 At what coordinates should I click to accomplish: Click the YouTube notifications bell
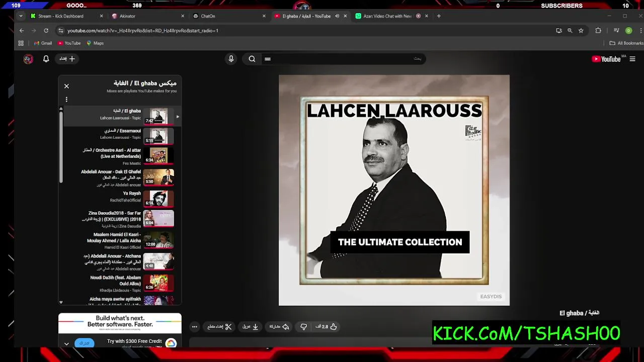click(x=46, y=59)
